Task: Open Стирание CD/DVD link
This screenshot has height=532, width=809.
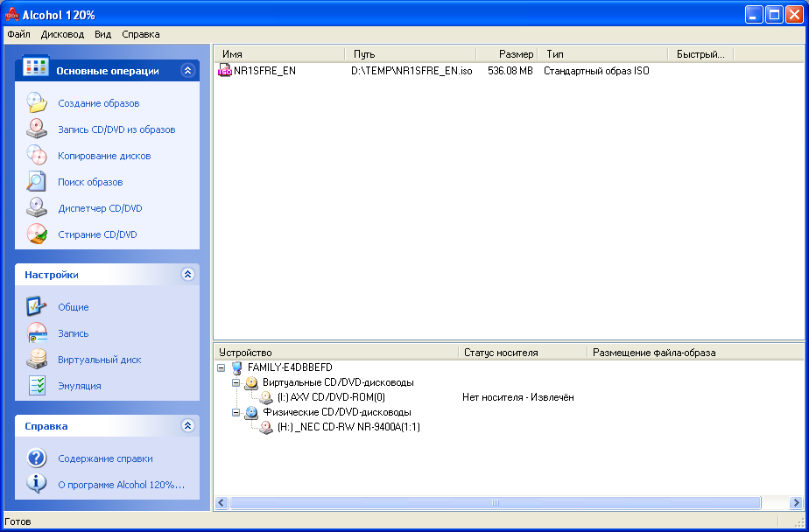Action: [x=97, y=234]
